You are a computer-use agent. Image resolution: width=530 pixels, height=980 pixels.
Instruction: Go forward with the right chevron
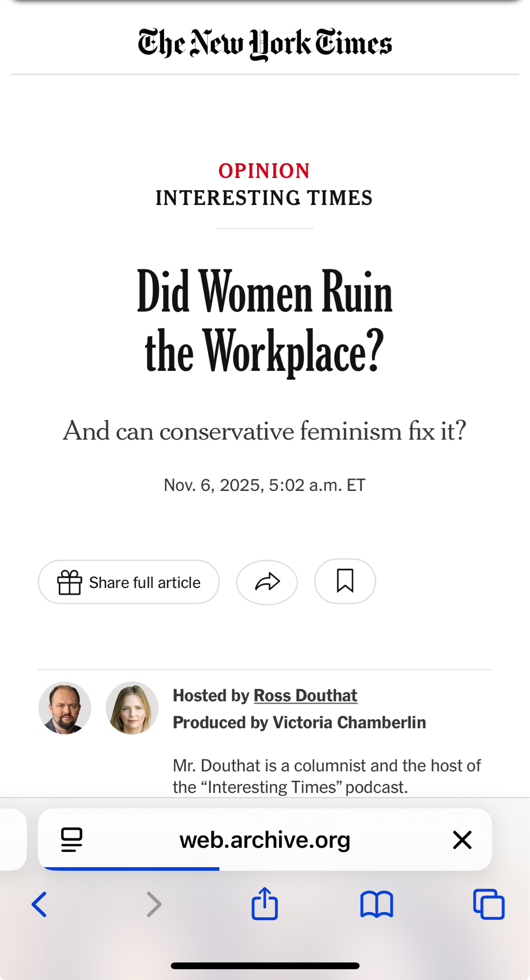[x=154, y=904]
